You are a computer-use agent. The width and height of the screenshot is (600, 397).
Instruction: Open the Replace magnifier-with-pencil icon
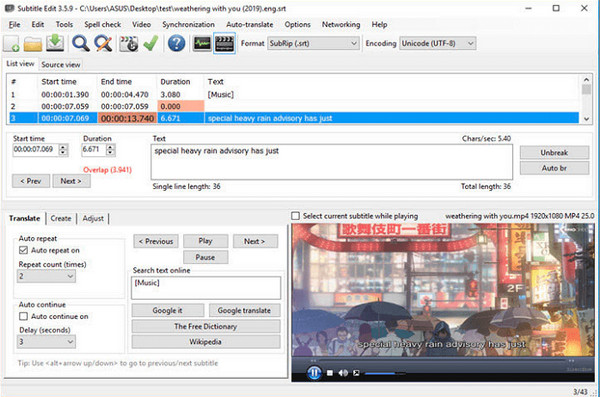coord(103,44)
